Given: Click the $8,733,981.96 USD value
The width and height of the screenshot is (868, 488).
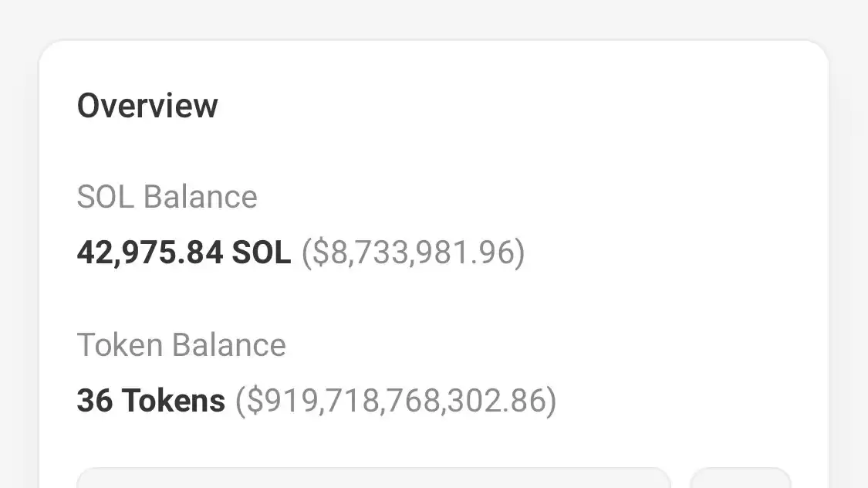Looking at the screenshot, I should pos(413,252).
